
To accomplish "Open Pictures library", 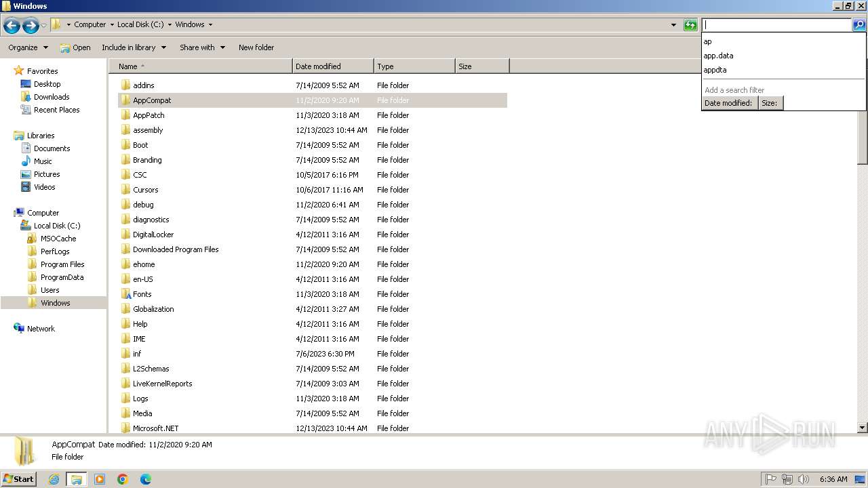I will point(47,174).
